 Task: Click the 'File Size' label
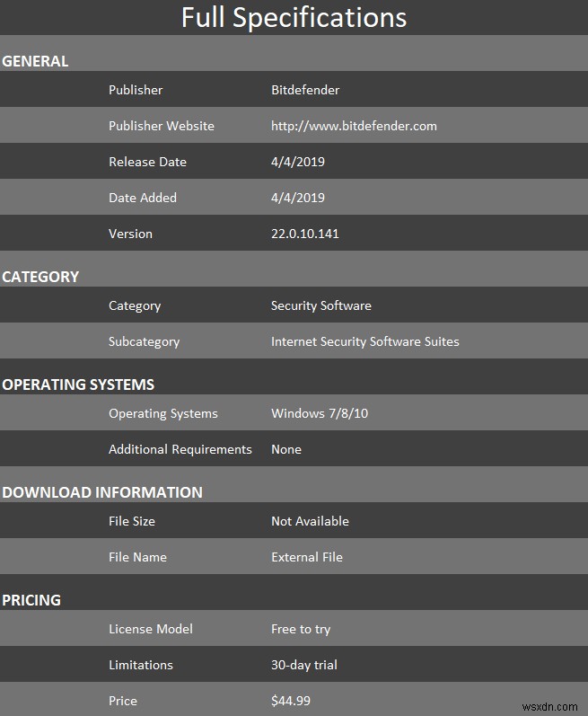(x=132, y=521)
